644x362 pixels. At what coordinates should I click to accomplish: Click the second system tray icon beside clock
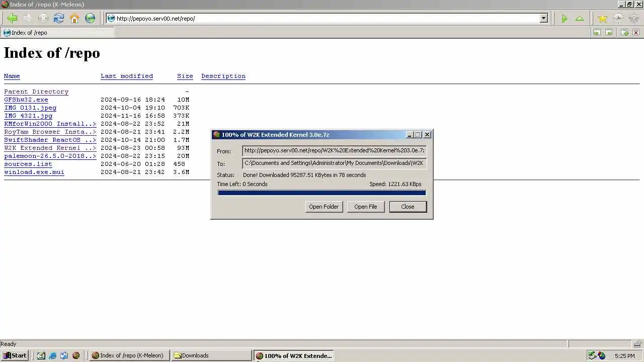pos(602,355)
